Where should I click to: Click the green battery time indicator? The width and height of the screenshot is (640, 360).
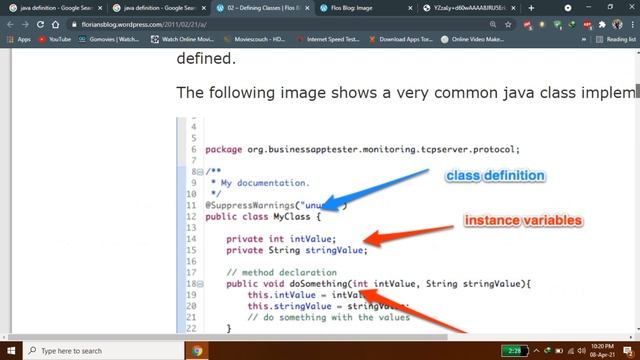point(515,351)
